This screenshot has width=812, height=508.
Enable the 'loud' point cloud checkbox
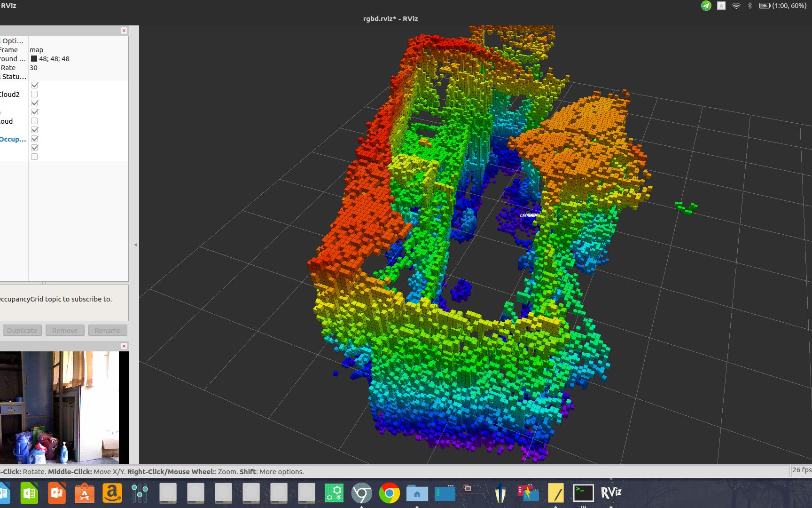[34, 121]
